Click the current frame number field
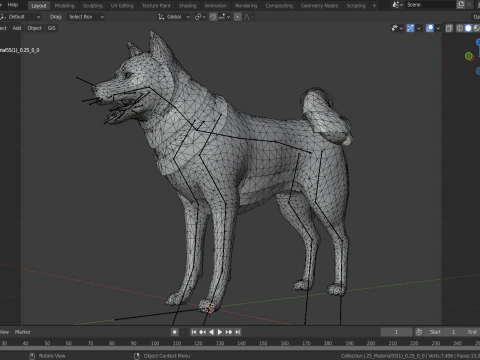The height and width of the screenshot is (360, 480). (x=396, y=332)
